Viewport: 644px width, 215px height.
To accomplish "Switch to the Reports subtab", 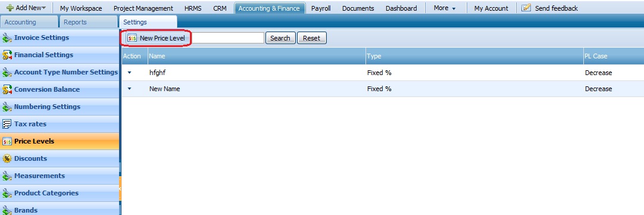I will click(89, 22).
